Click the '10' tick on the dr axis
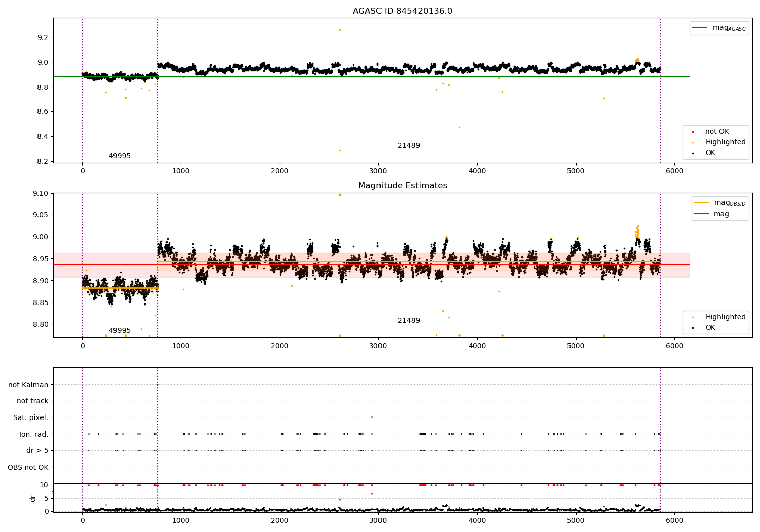 coord(44,485)
